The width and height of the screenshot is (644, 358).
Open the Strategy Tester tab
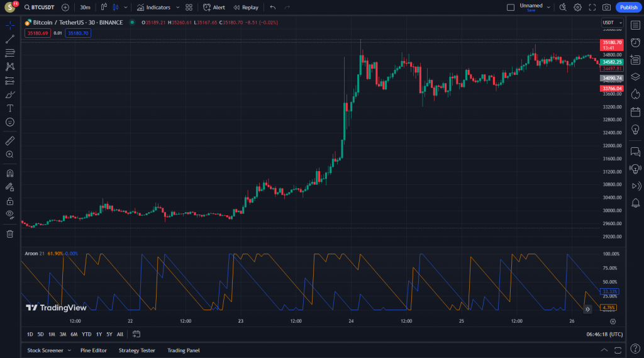[136, 350]
